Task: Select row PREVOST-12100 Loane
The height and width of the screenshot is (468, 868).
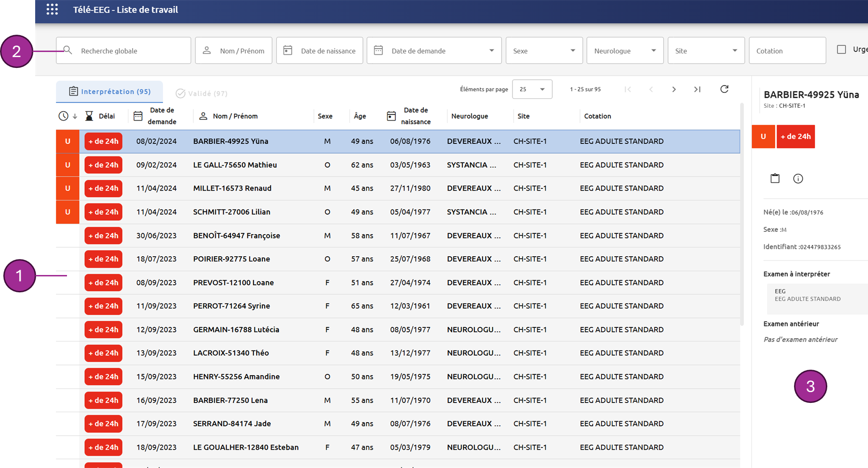Action: [x=398, y=282]
